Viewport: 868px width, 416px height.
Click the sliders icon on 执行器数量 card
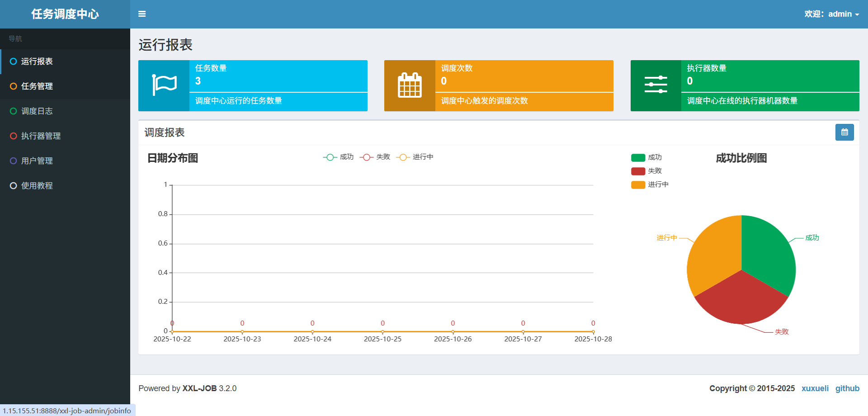click(656, 85)
